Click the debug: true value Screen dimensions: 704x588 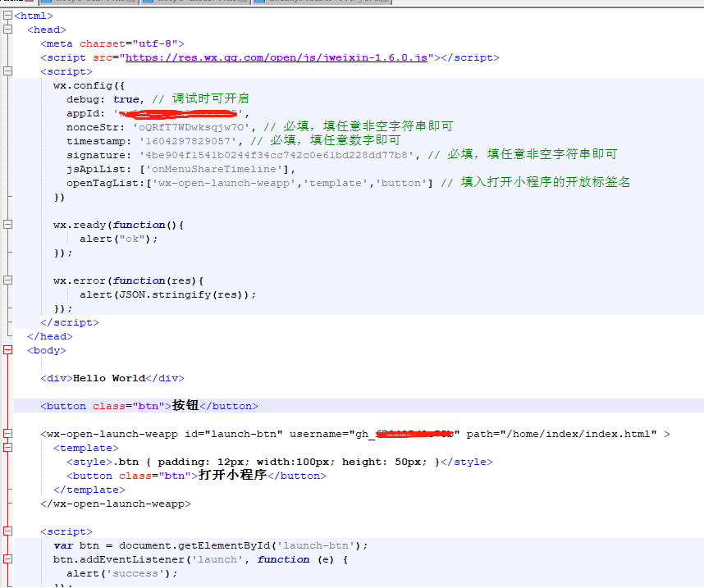pyautogui.click(x=126, y=99)
